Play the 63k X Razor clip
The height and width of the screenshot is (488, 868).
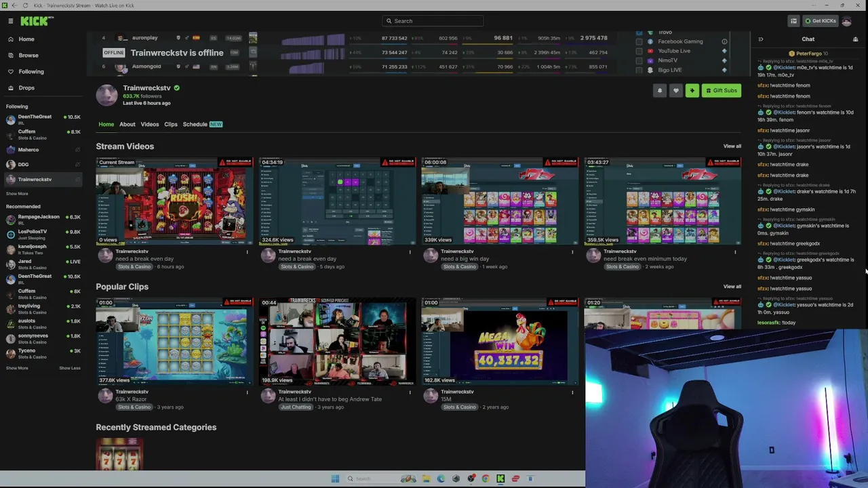174,342
